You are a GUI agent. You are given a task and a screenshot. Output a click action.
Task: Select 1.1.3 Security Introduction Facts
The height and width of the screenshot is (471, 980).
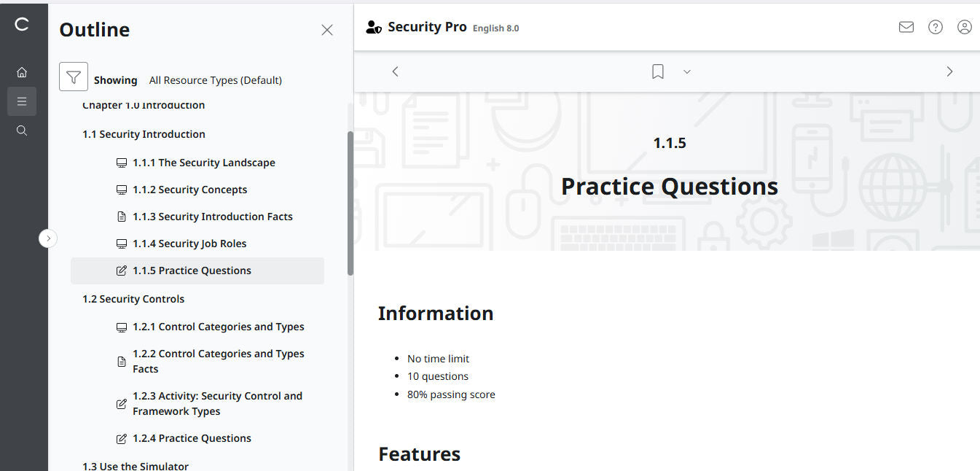tap(212, 216)
